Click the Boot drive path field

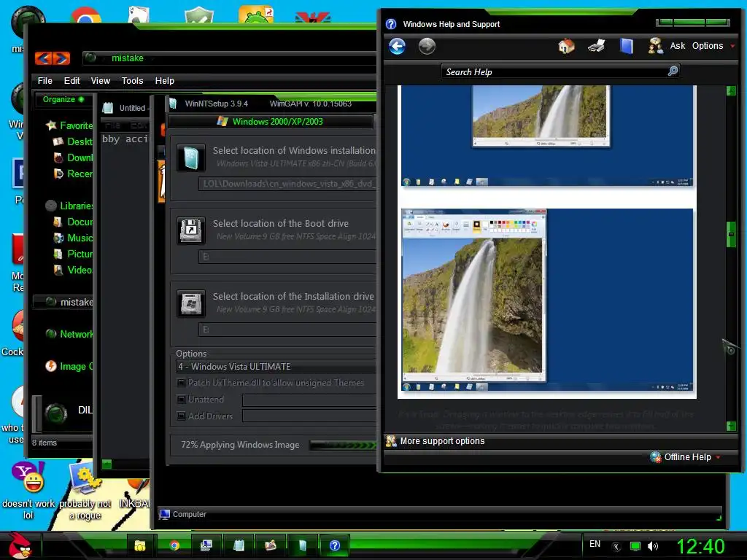287,257
